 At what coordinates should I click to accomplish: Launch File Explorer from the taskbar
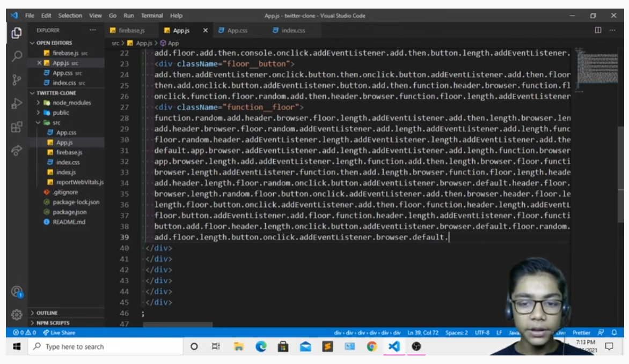(239, 346)
